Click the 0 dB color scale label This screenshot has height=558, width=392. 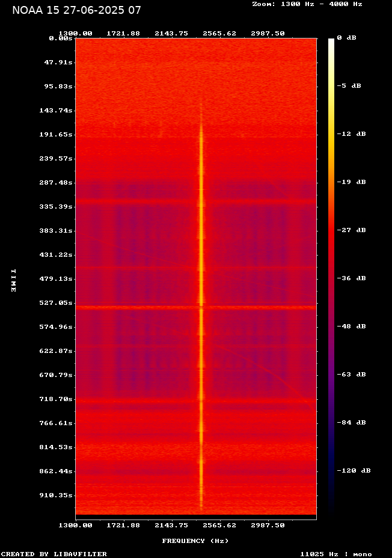[x=346, y=38]
